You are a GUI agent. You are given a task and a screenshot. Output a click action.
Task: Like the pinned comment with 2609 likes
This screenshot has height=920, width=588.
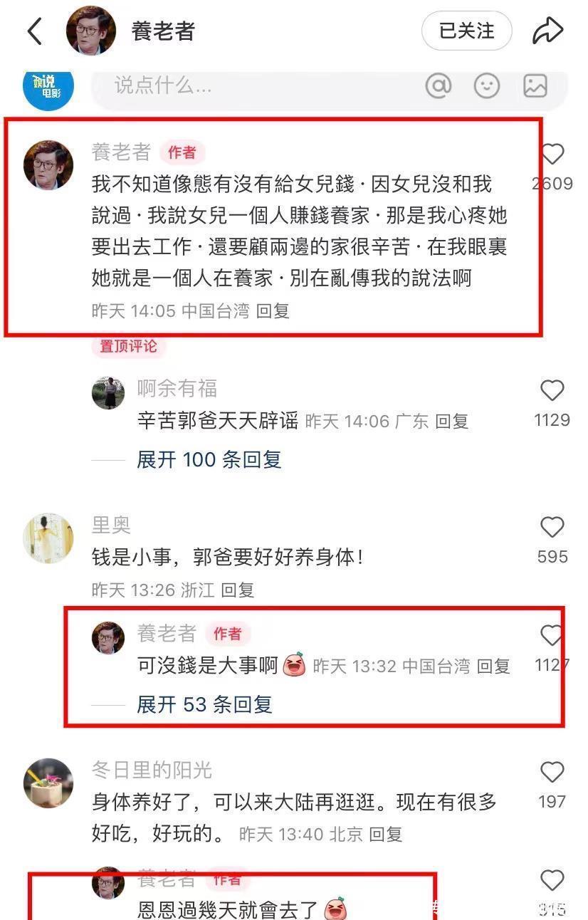[x=552, y=155]
